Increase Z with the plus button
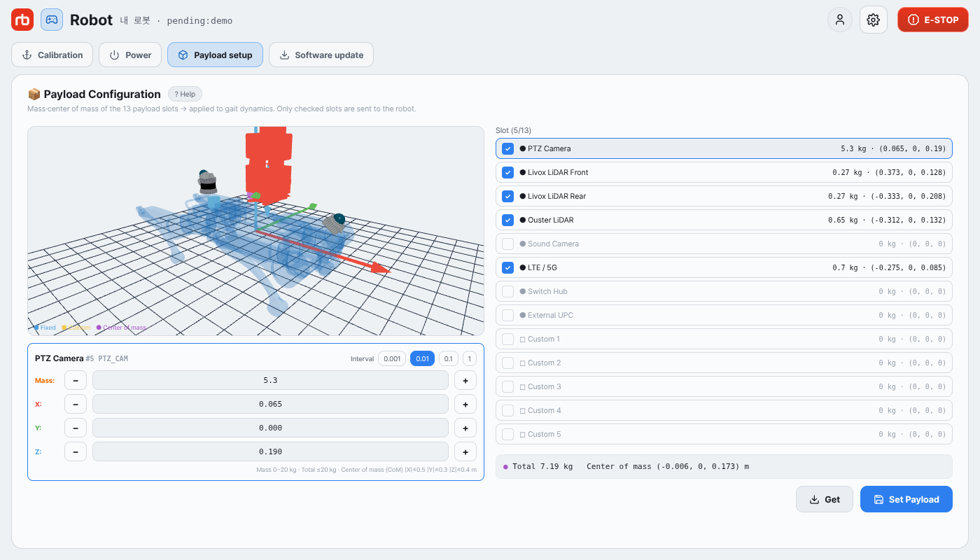Viewport: 980px width, 560px height. pyautogui.click(x=465, y=451)
